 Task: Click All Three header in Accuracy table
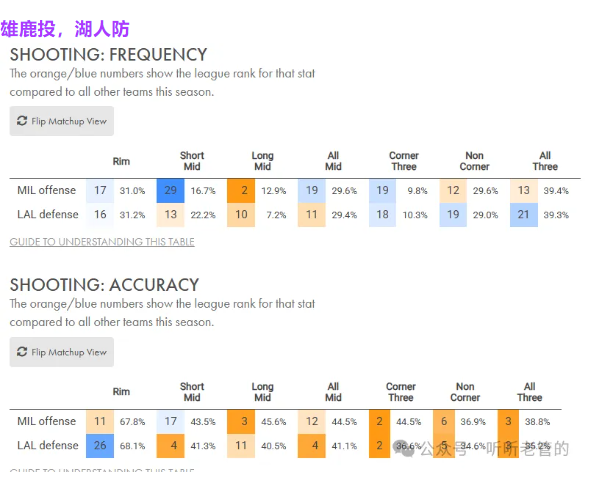tap(529, 392)
